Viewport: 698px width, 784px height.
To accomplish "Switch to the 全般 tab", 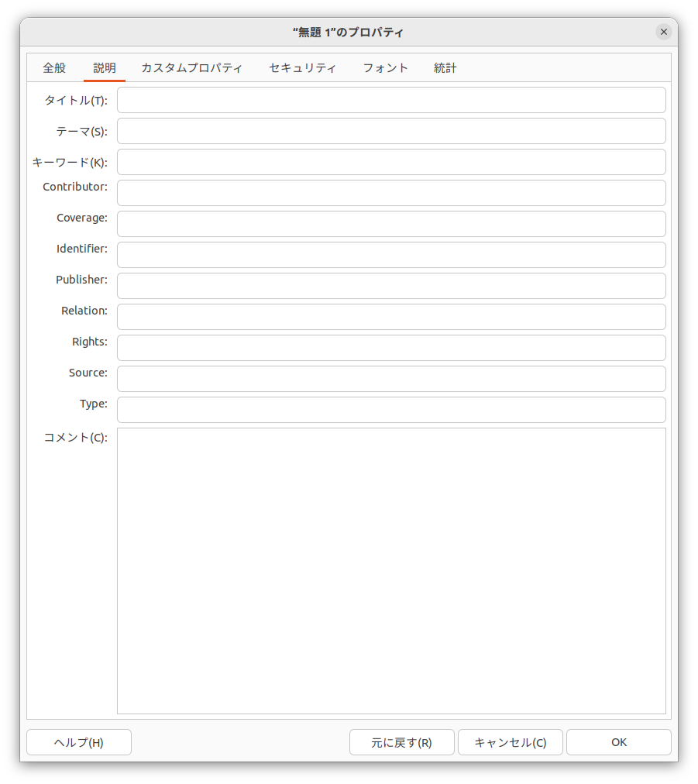I will click(54, 68).
